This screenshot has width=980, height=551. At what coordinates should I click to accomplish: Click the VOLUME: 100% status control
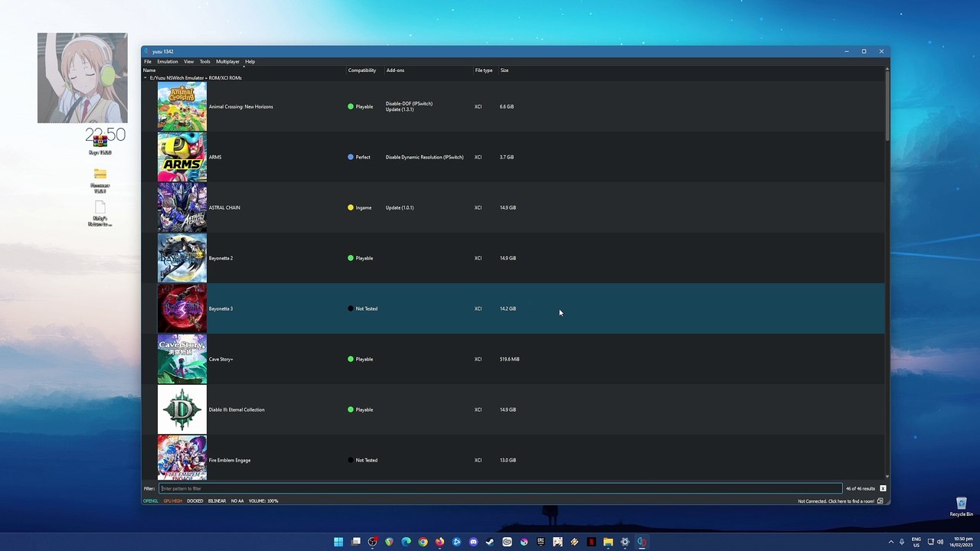(x=263, y=501)
